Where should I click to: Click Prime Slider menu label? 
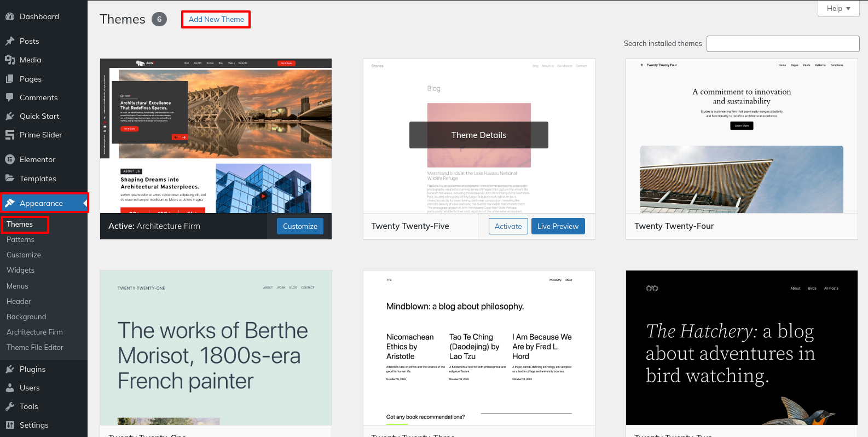(x=40, y=135)
